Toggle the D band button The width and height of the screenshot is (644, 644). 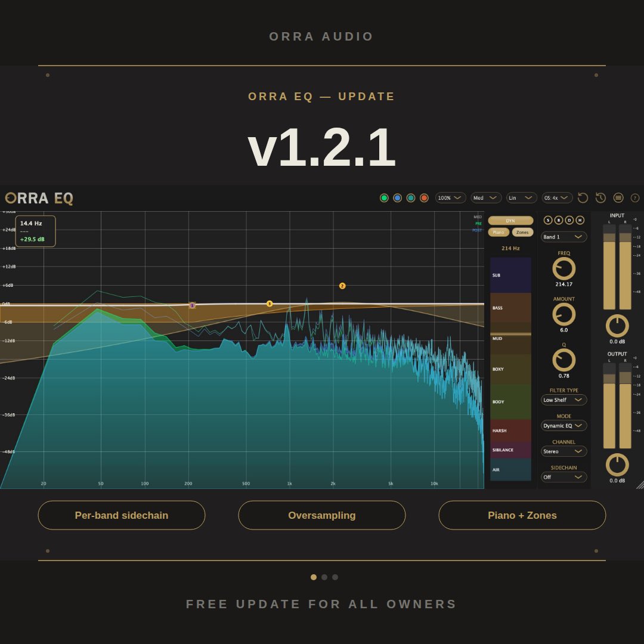(x=569, y=220)
